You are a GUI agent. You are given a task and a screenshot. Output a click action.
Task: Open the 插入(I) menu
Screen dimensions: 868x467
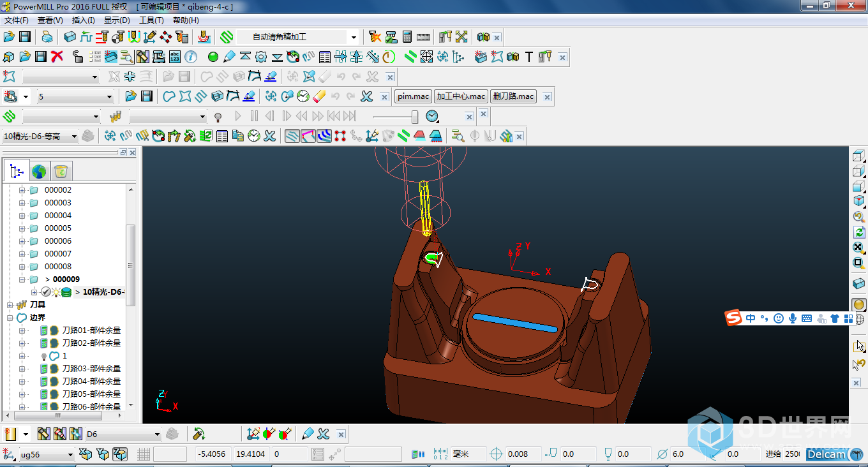[x=84, y=20]
